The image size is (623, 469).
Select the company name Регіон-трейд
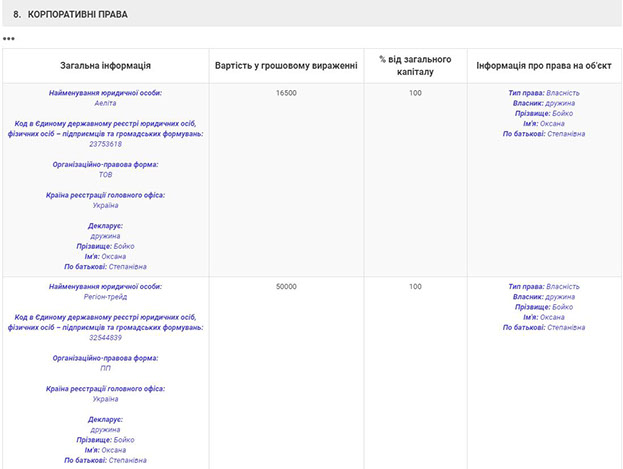(x=106, y=296)
